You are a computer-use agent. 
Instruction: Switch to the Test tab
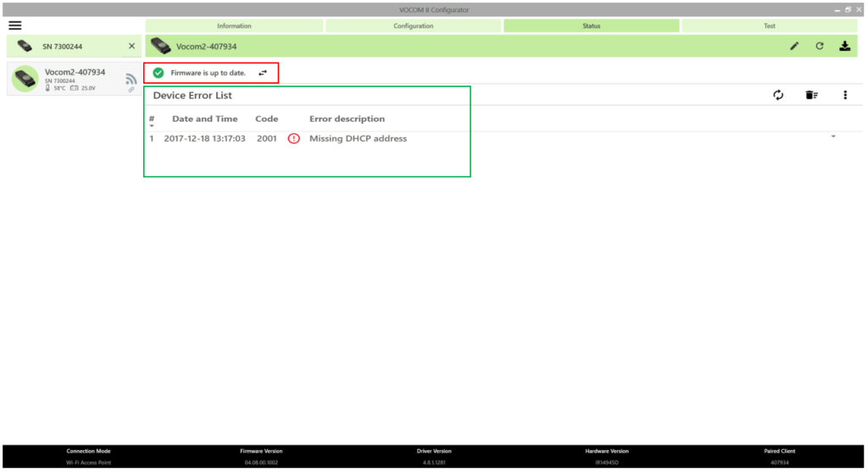click(x=770, y=26)
